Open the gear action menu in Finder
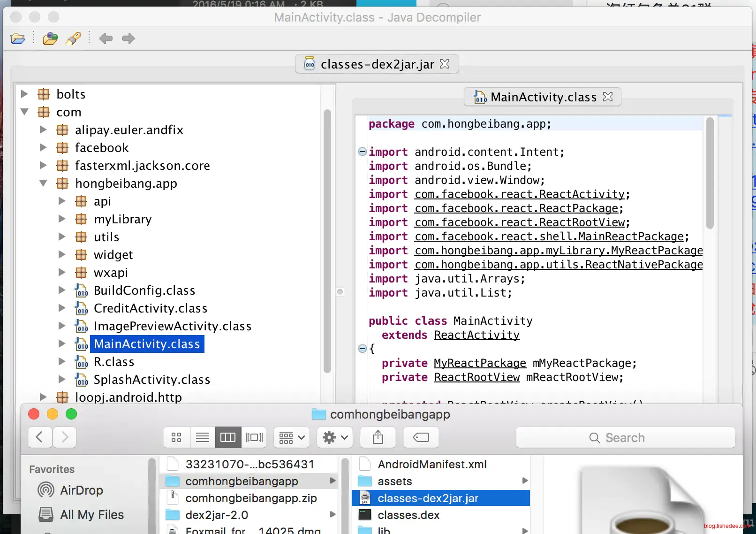Viewport: 756px width, 534px height. pos(334,437)
